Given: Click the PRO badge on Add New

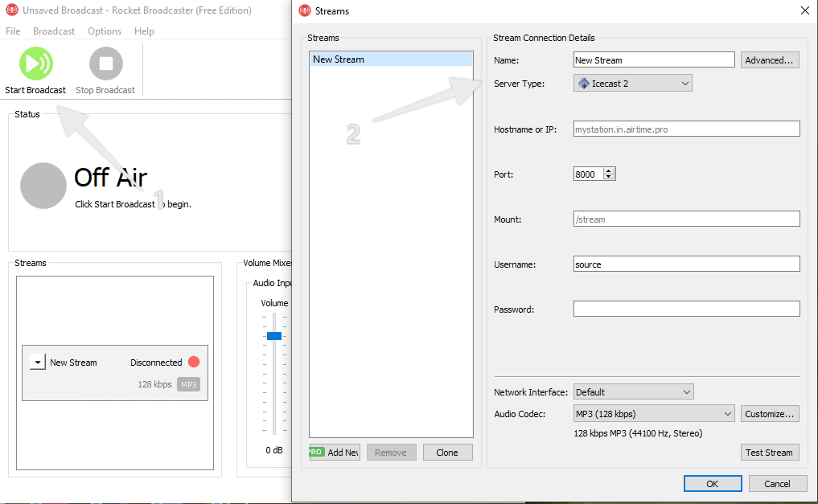Looking at the screenshot, I should pos(318,452).
